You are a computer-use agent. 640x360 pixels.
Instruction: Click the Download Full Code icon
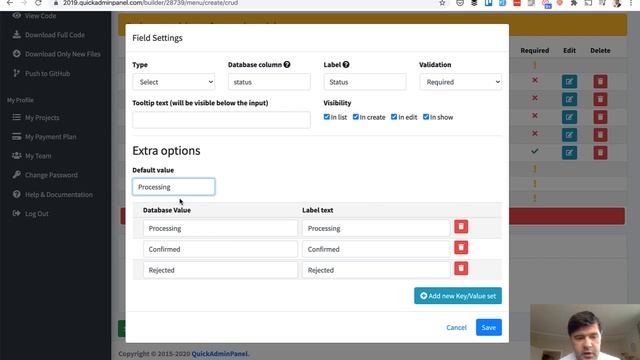tap(16, 35)
